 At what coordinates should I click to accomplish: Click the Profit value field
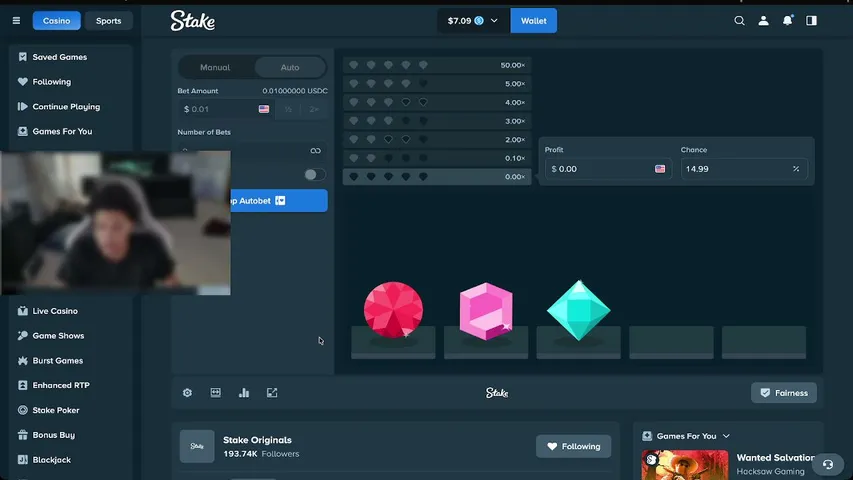[608, 169]
